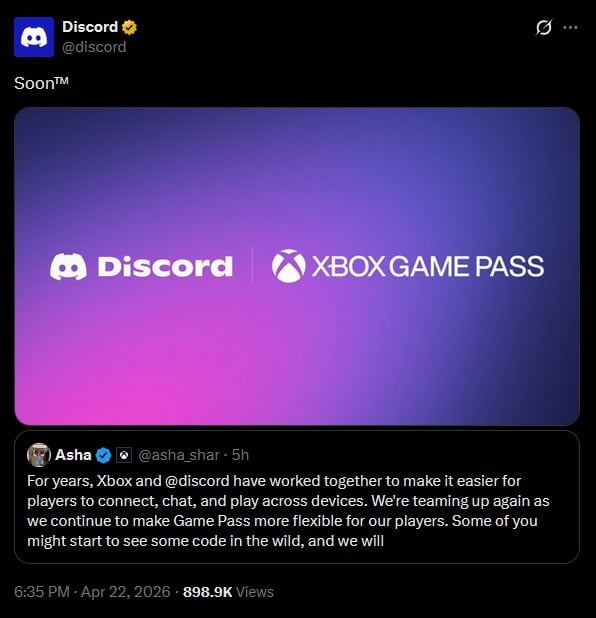Open the quoted post 5h timestamp
This screenshot has height=618, width=596.
(x=240, y=455)
